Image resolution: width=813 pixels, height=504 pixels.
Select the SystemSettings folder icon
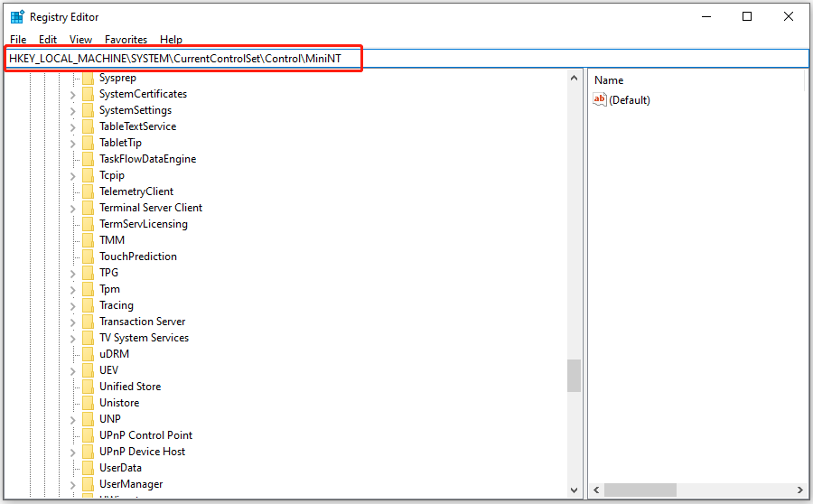(x=89, y=110)
